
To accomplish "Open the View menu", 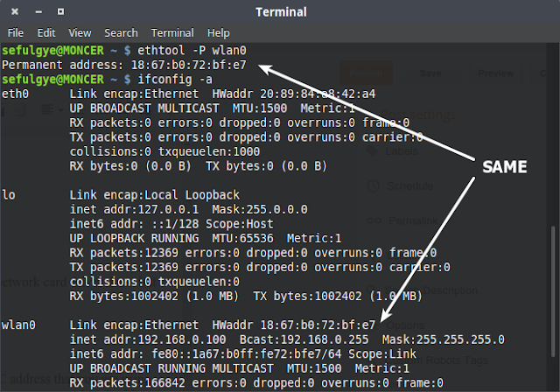I will tap(80, 33).
